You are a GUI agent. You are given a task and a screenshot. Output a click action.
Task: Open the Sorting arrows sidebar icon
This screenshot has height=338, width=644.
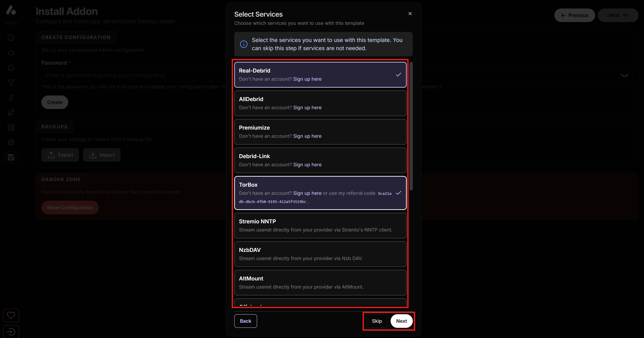tap(11, 97)
